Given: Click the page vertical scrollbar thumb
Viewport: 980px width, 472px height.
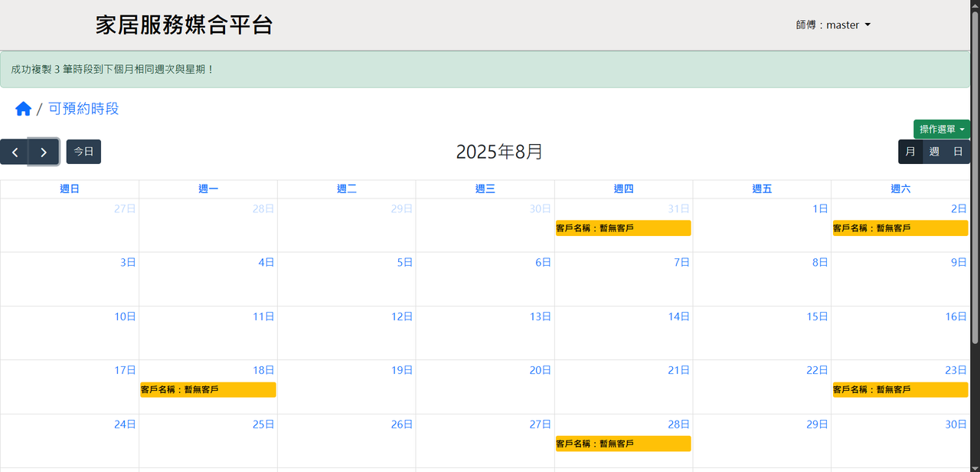Looking at the screenshot, I should click(x=975, y=176).
